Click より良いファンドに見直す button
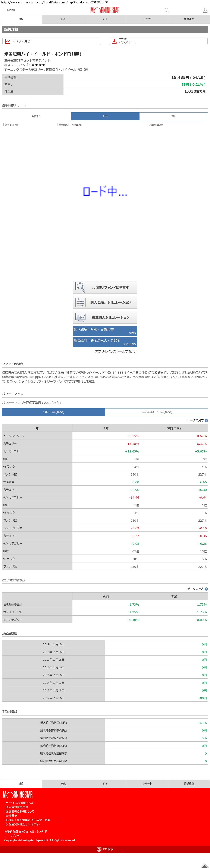210x868 pixels. tap(105, 287)
